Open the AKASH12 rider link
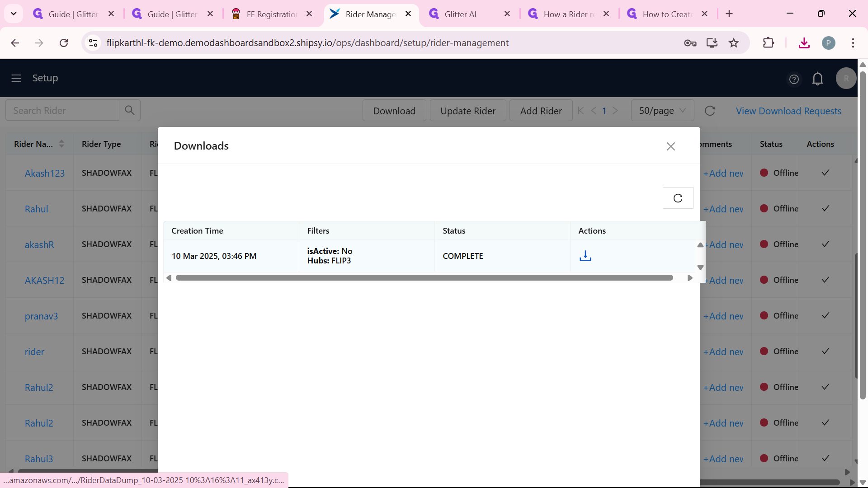The height and width of the screenshot is (488, 868). (x=44, y=280)
